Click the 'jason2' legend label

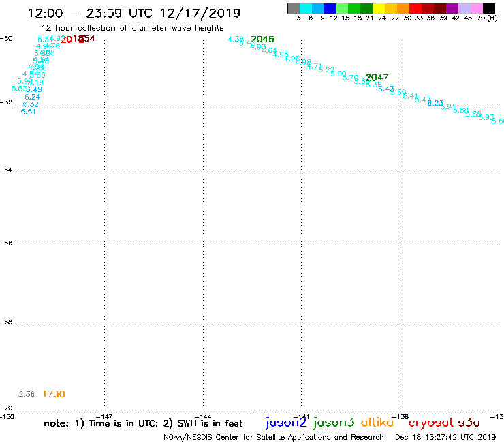coord(286,423)
